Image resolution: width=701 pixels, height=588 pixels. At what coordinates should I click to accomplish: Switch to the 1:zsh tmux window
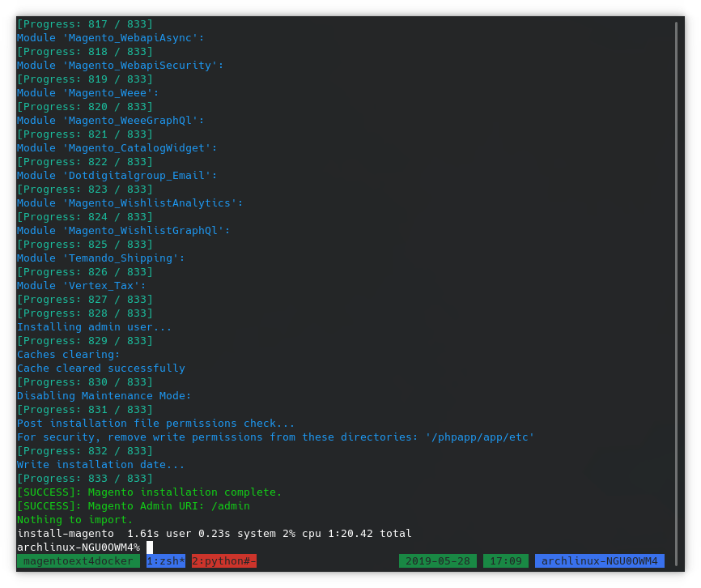coord(166,560)
